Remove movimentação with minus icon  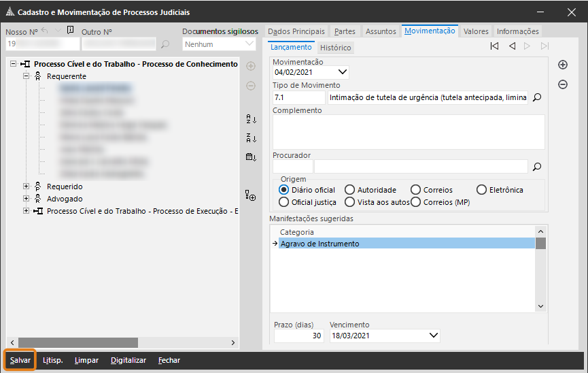(562, 84)
